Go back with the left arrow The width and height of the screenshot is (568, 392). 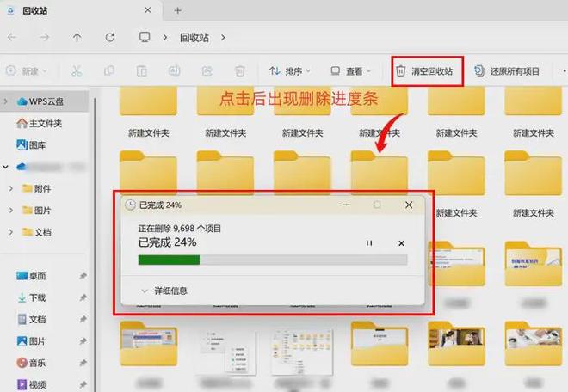click(12, 37)
